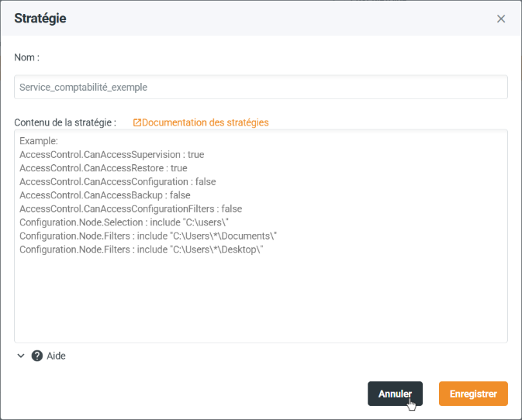Screen dimensions: 522x420
Task: Click the Configuration.Node.Selection include line
Action: 114,222
